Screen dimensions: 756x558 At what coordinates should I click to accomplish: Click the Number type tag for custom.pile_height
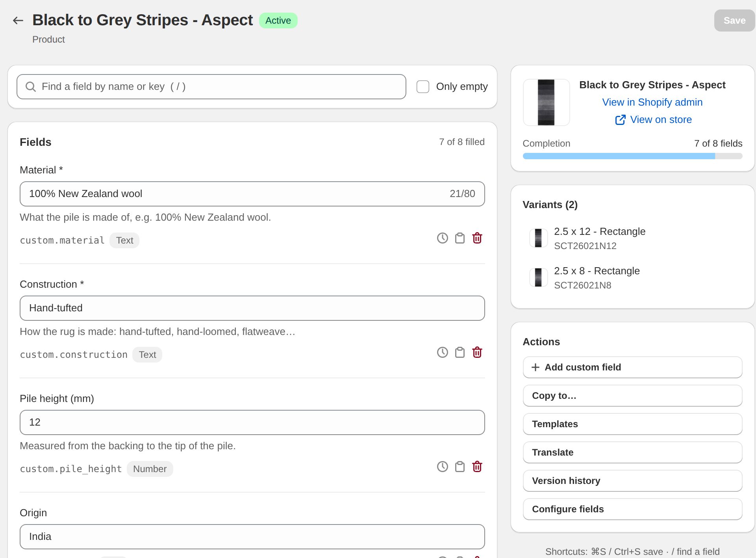[x=150, y=469]
